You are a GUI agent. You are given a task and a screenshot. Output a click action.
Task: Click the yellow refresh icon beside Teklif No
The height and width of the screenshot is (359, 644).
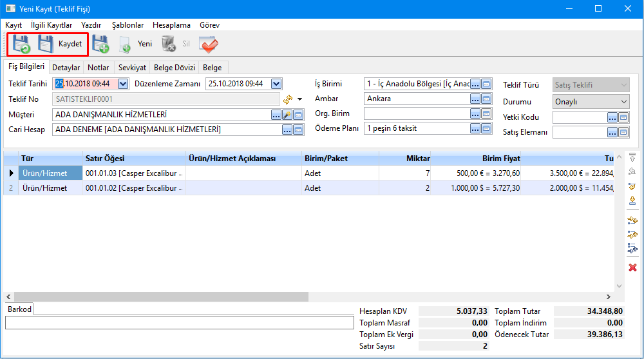coord(288,99)
